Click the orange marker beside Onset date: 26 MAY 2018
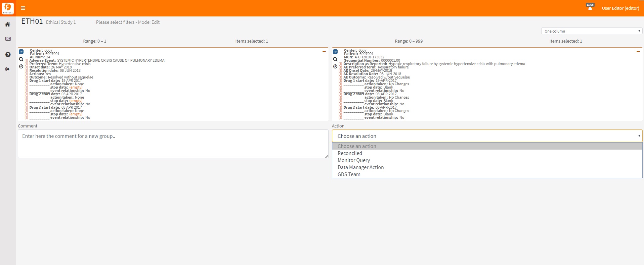The width and height of the screenshot is (644, 265). pos(26,67)
